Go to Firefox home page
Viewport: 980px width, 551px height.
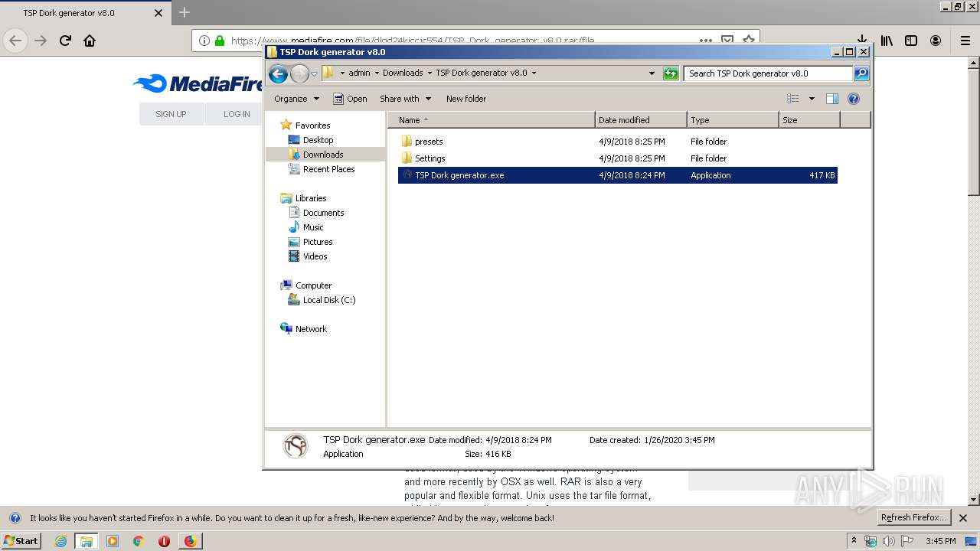click(x=90, y=41)
